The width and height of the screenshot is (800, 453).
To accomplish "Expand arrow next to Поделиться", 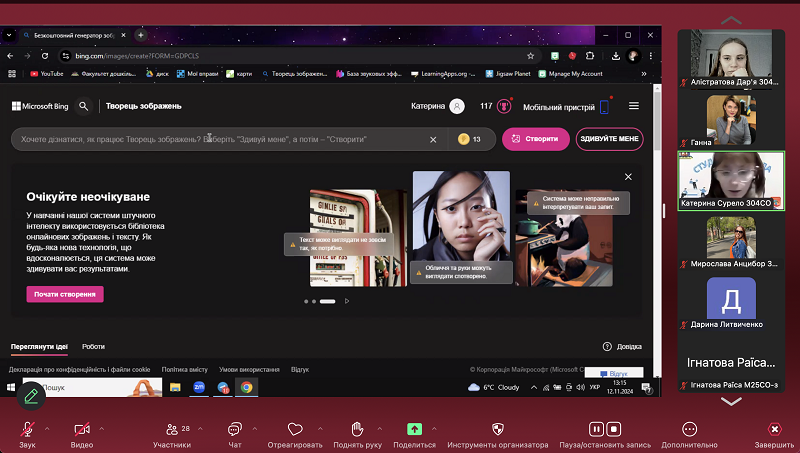I will [434, 429].
